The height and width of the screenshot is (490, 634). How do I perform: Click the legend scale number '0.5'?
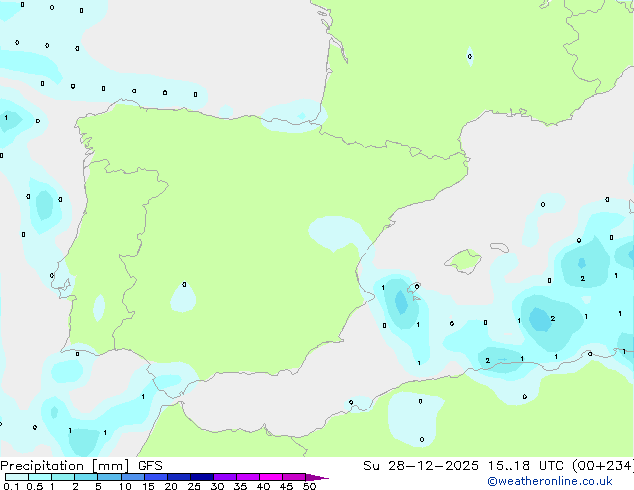[x=35, y=486]
